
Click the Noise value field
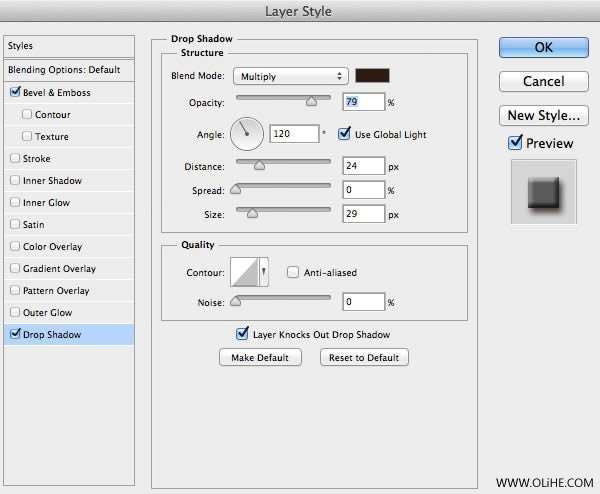click(x=364, y=302)
